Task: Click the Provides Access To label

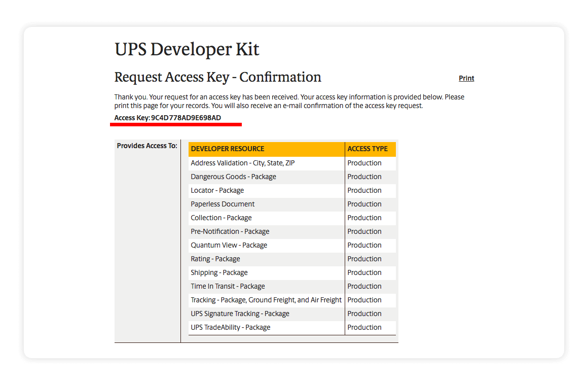Action: point(147,146)
